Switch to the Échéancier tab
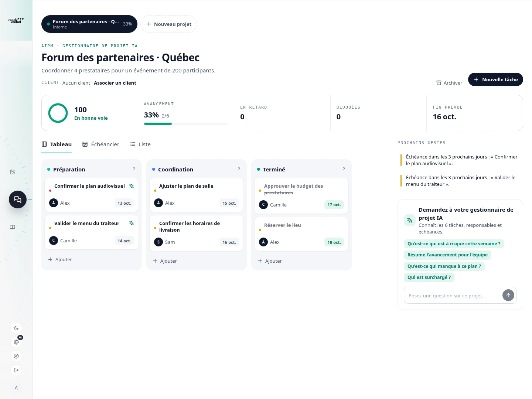 click(x=101, y=144)
